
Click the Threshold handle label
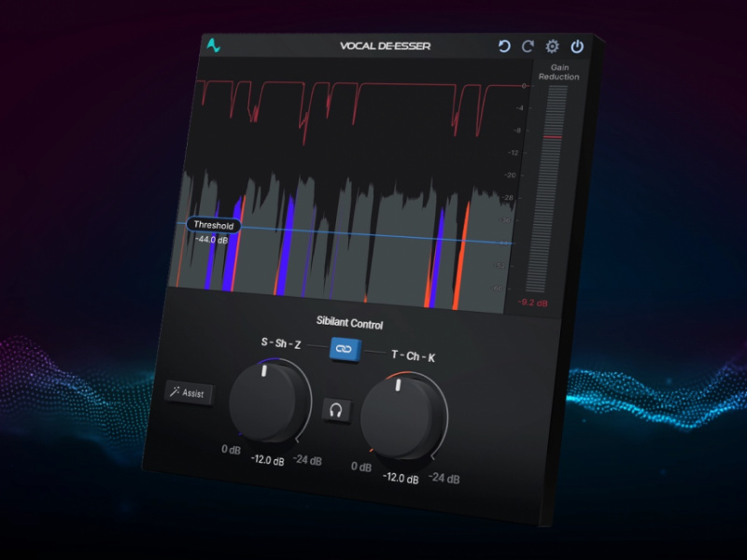[213, 225]
